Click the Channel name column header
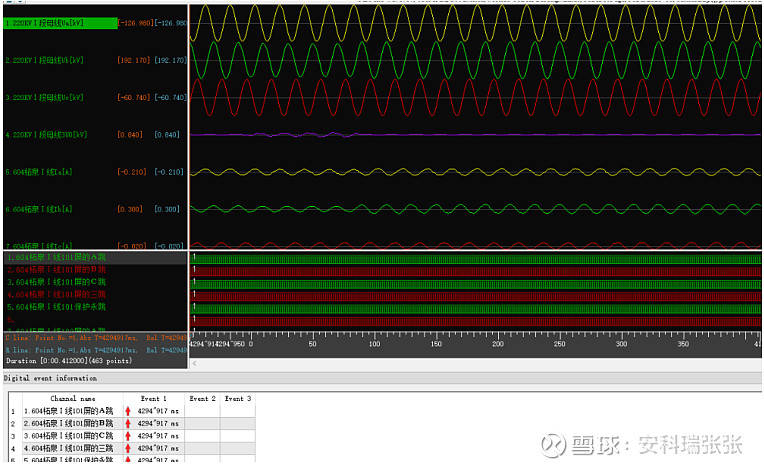This screenshot has width=764, height=468. point(71,398)
